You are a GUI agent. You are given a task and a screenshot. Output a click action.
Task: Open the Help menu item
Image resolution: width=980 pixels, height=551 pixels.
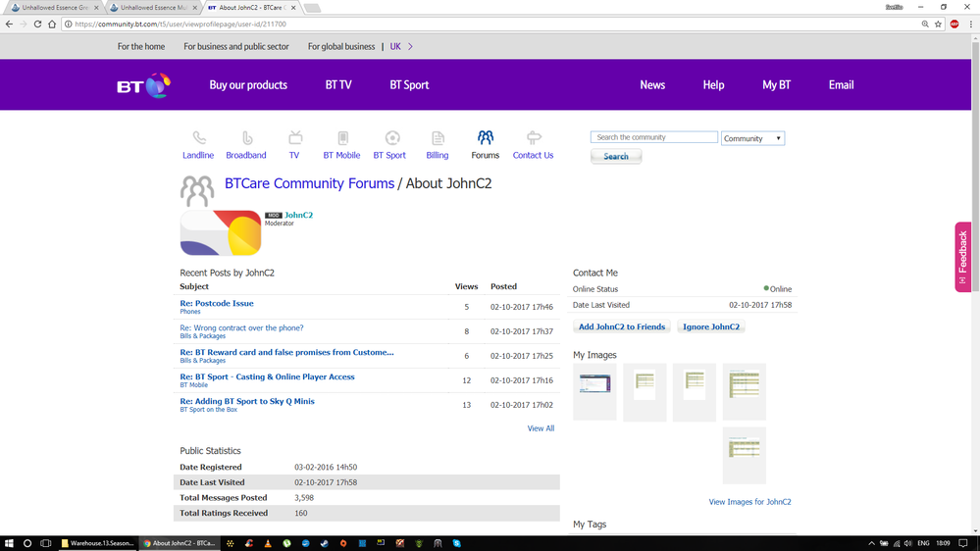[713, 85]
